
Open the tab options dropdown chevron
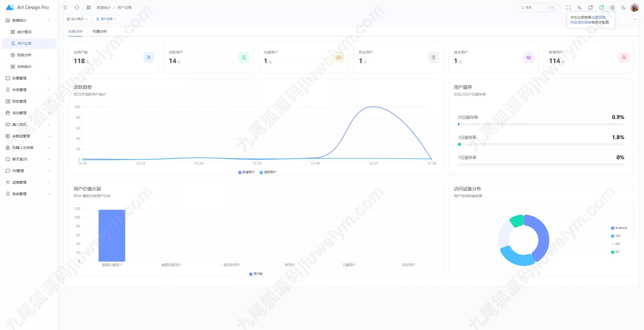point(635,19)
